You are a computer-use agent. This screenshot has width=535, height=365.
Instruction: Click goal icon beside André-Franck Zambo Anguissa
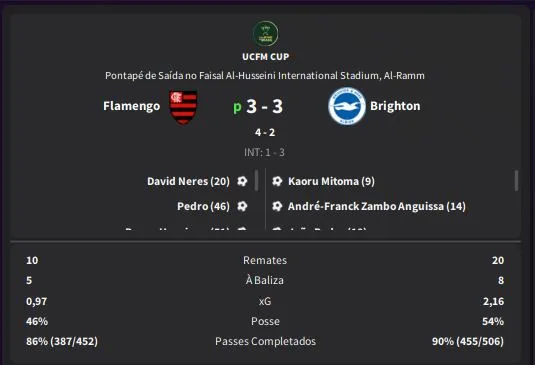(277, 206)
